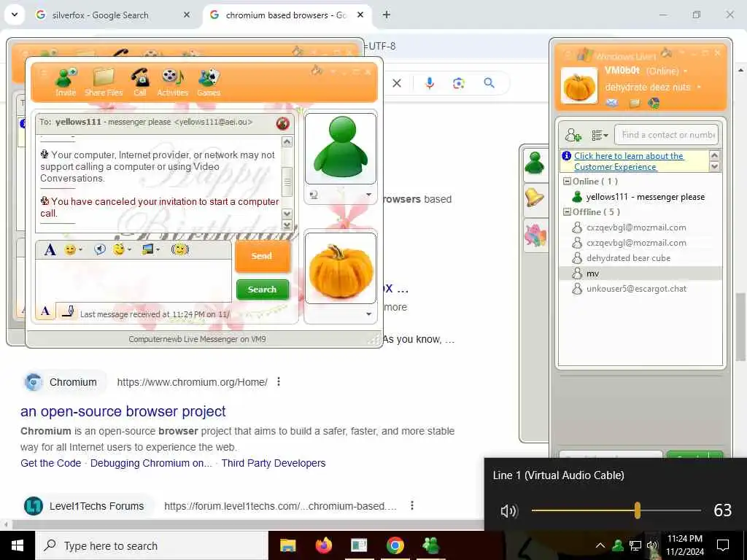Viewport: 747px width, 560px height.
Task: Send a nudge icon
Action: click(x=180, y=249)
